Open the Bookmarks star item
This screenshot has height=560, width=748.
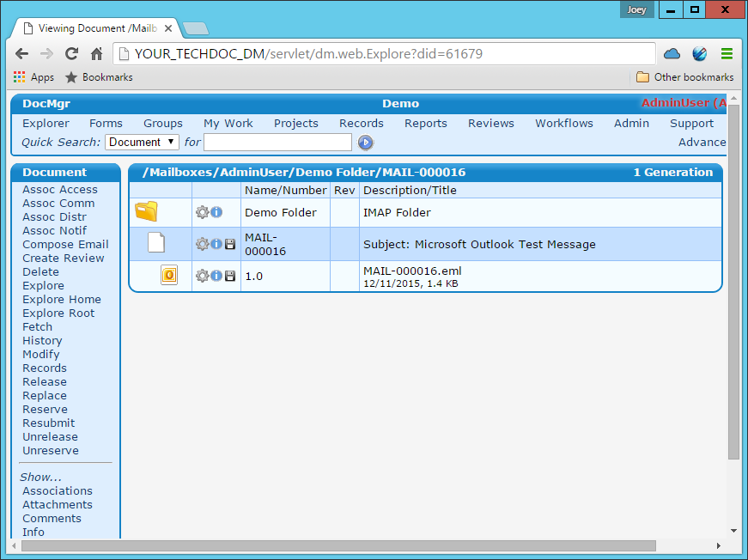(99, 77)
